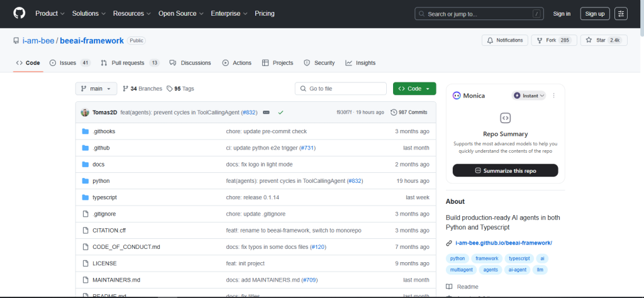
Task: Open the appearance settings icon in header
Action: (x=621, y=14)
